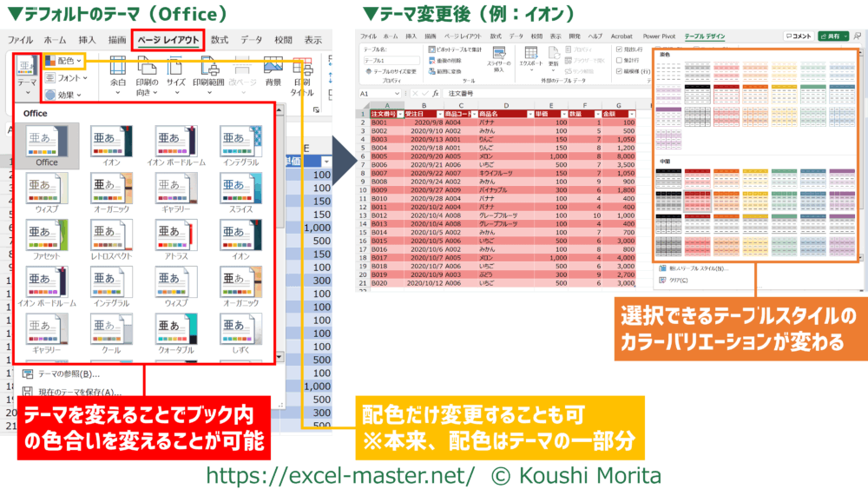868x489 pixels.
Task: Toggle the 縞模様 (行) banded rows checkbox
Action: (618, 72)
